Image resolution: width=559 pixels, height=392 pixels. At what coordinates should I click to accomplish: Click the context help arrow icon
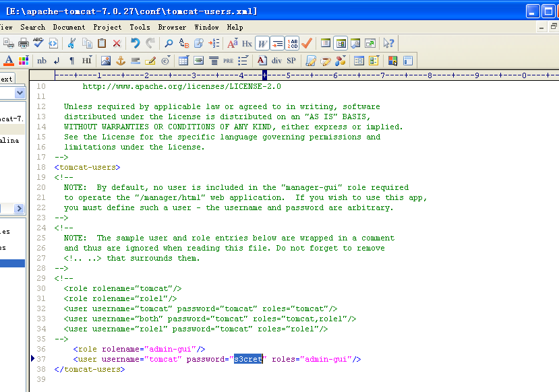click(388, 43)
